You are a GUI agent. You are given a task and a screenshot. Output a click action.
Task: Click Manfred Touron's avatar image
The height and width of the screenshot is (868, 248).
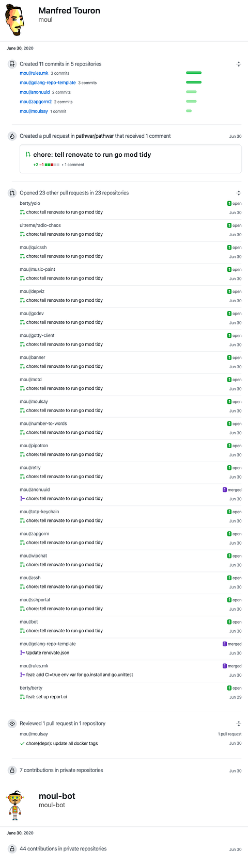[17, 20]
